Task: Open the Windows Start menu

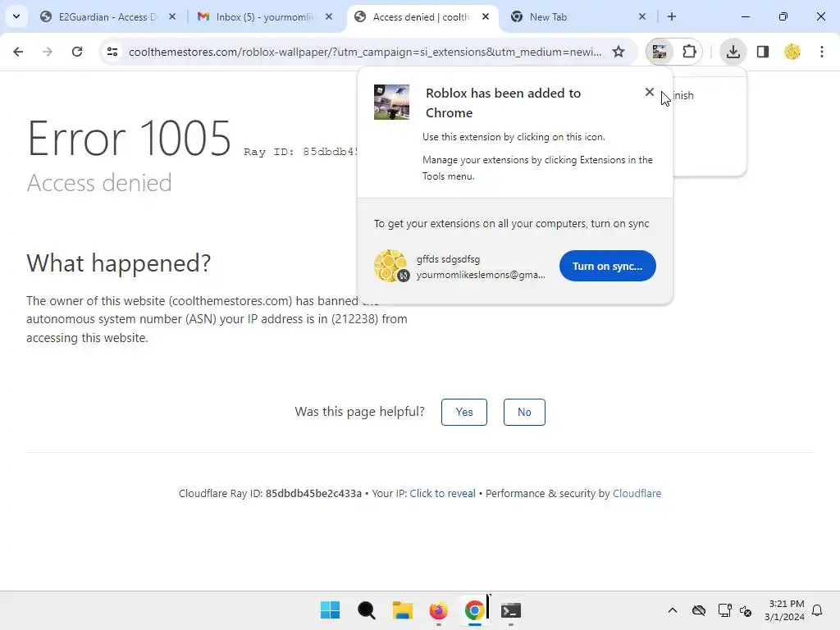Action: click(x=330, y=610)
